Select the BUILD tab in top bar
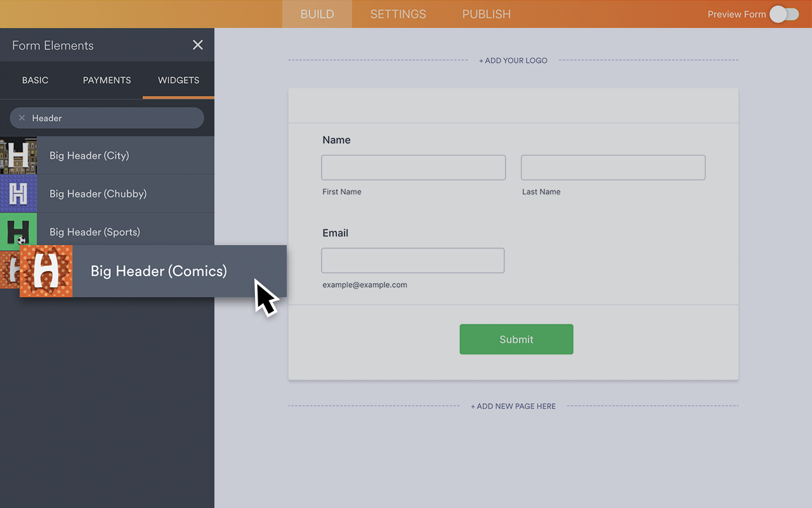This screenshot has height=508, width=812. coord(317,14)
